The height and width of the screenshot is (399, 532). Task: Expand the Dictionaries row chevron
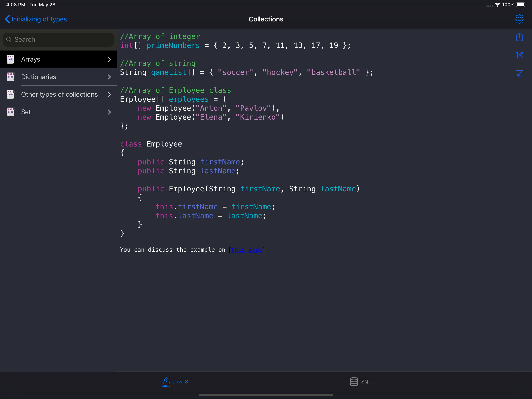(109, 77)
